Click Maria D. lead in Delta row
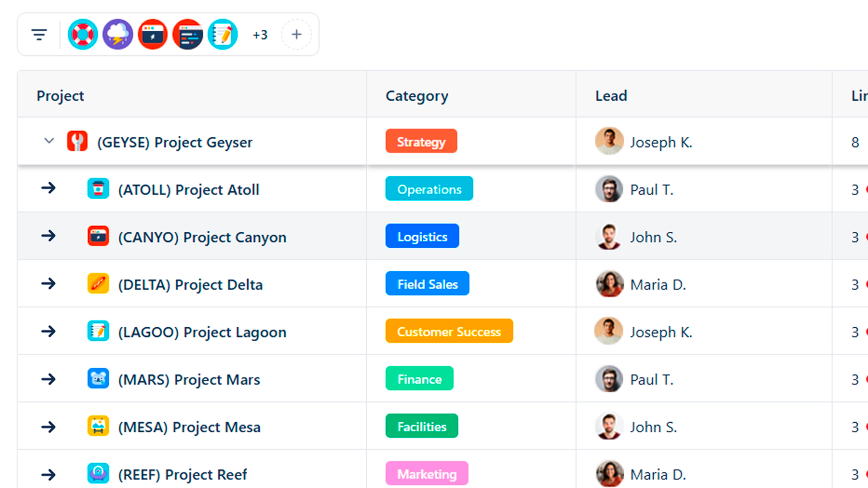868x488 pixels. tap(658, 285)
